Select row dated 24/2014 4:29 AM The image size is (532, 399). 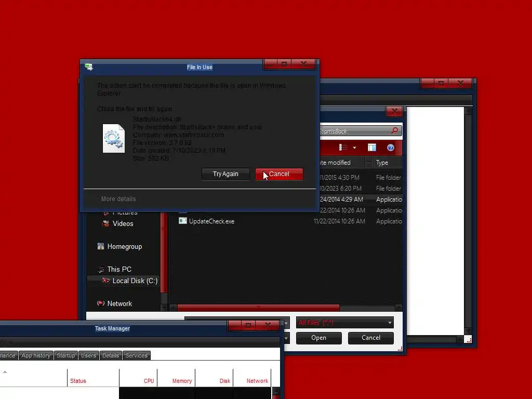click(x=361, y=199)
